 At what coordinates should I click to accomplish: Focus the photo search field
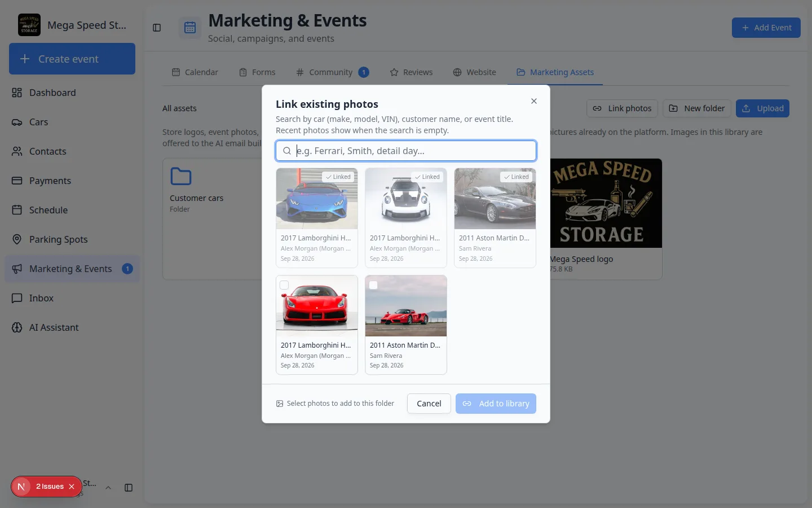pos(406,151)
